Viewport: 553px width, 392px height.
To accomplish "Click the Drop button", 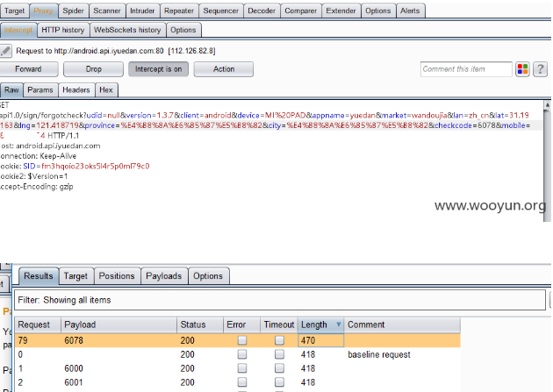I will pyautogui.click(x=93, y=69).
